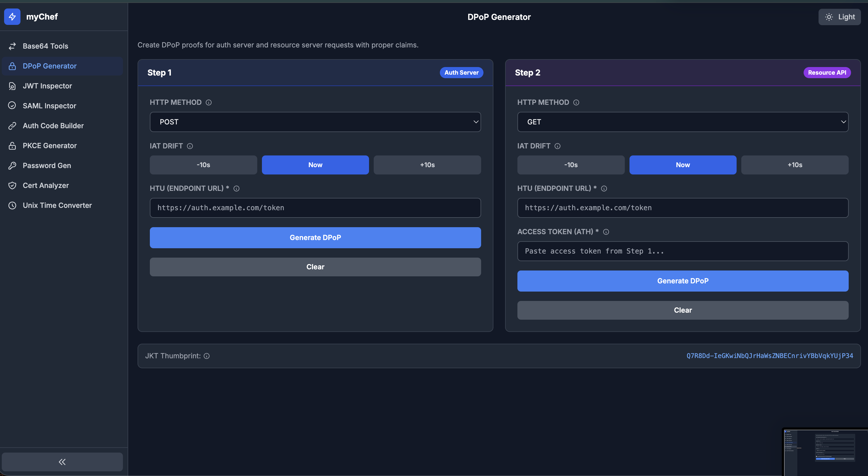Collapse the sidebar with double chevron
868x476 pixels.
(x=62, y=462)
